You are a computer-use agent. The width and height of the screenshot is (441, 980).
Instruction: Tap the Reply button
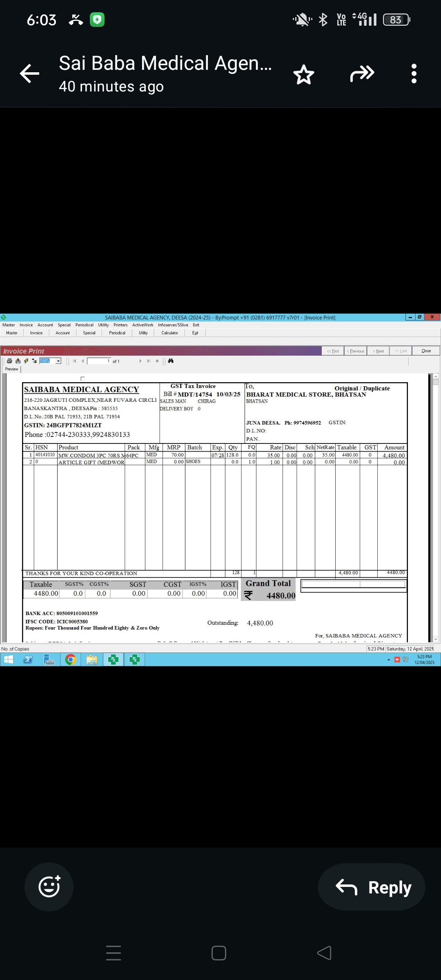[x=372, y=887]
